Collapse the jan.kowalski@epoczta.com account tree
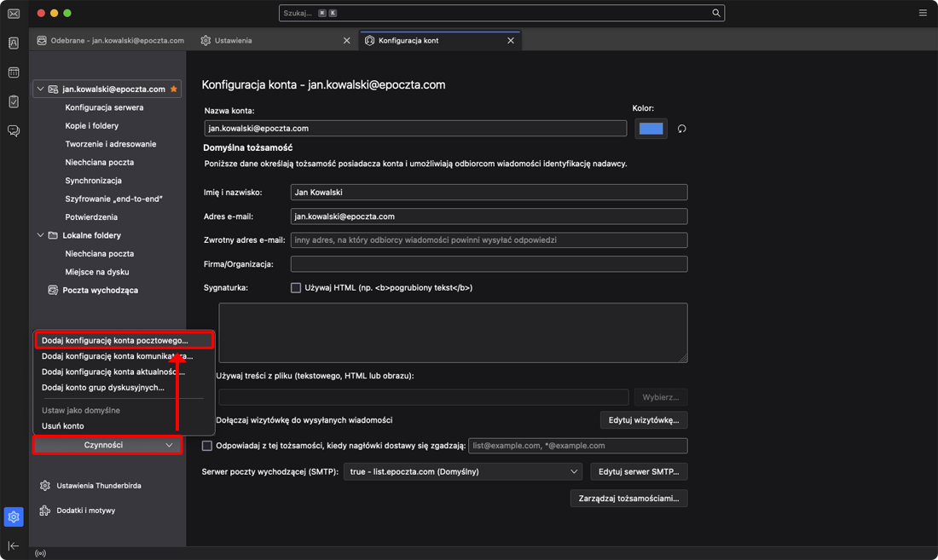The width and height of the screenshot is (938, 560). tap(40, 89)
